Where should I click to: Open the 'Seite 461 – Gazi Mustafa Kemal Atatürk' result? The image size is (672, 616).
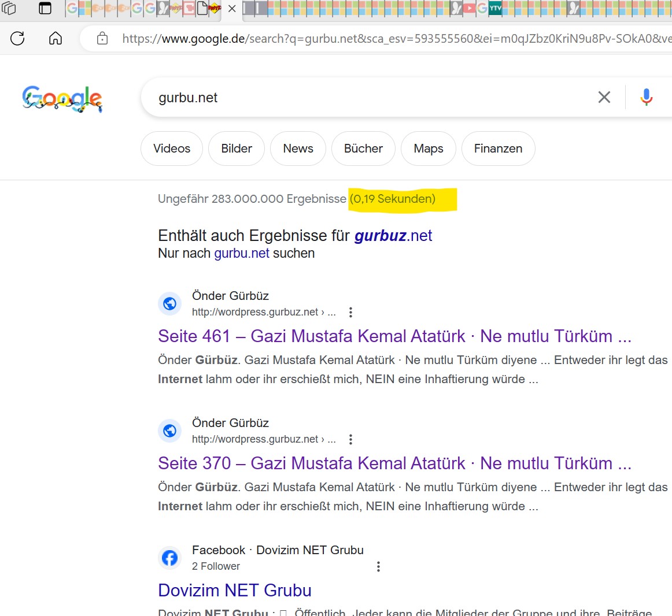click(395, 336)
